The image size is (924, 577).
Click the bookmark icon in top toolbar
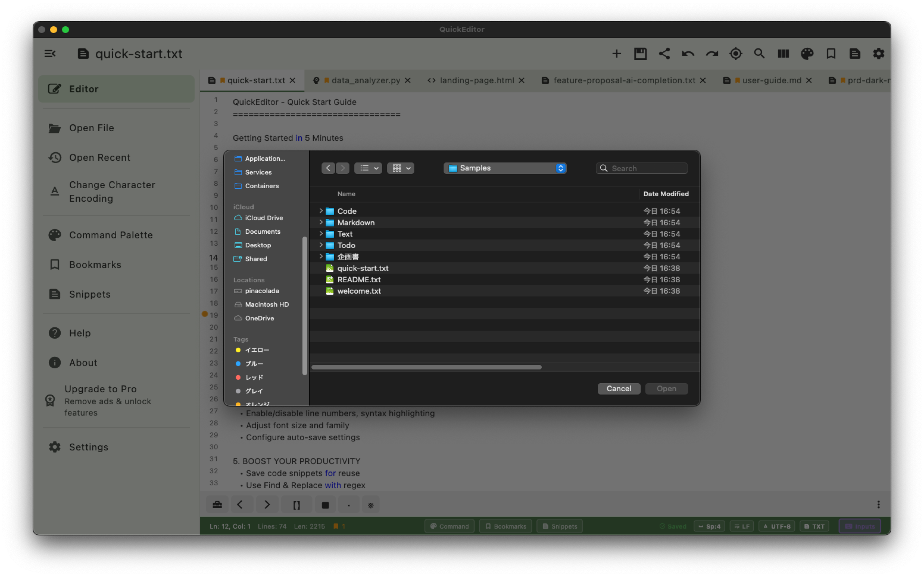click(x=831, y=54)
